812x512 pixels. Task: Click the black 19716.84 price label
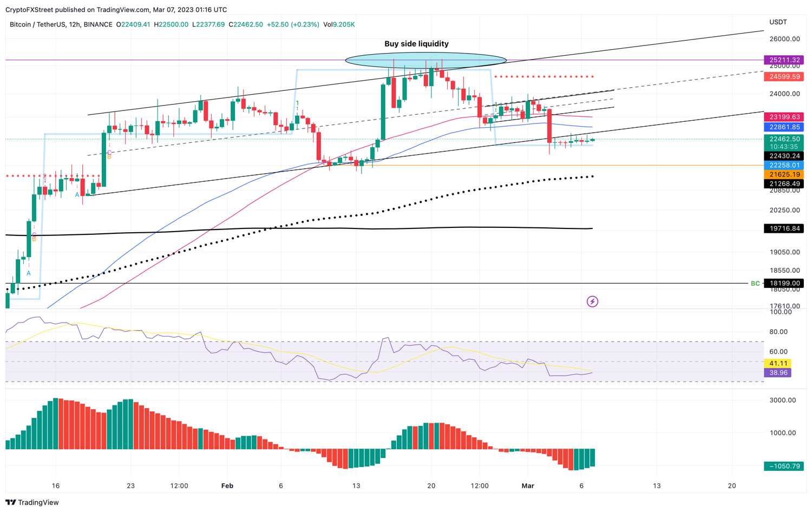[x=784, y=228]
